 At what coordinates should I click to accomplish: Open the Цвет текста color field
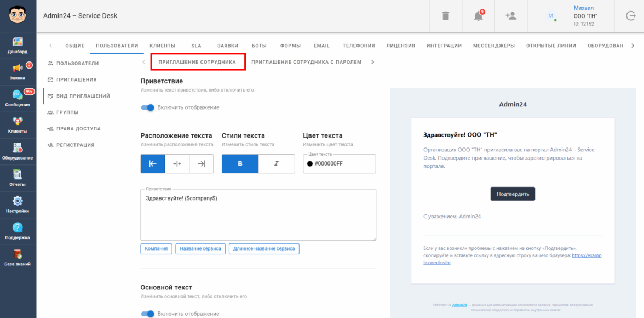pyautogui.click(x=339, y=164)
